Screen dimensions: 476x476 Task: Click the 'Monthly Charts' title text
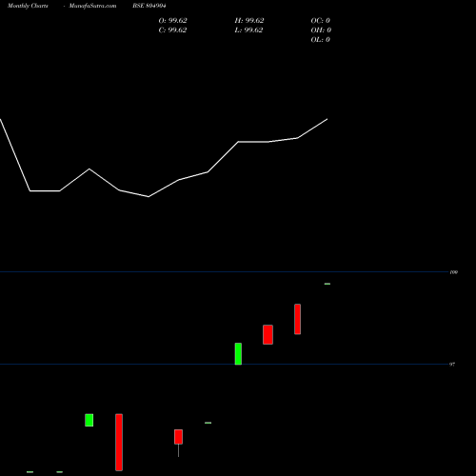tap(28, 6)
